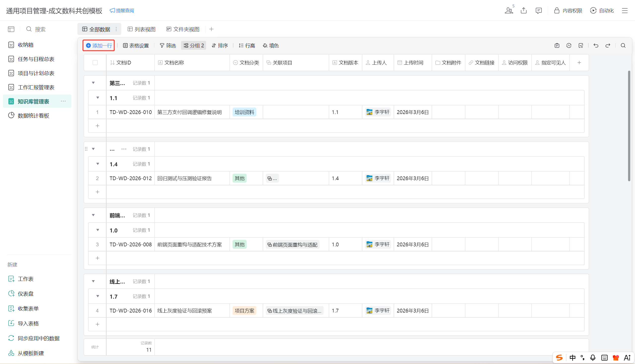Click the undo arrow icon

[596, 46]
